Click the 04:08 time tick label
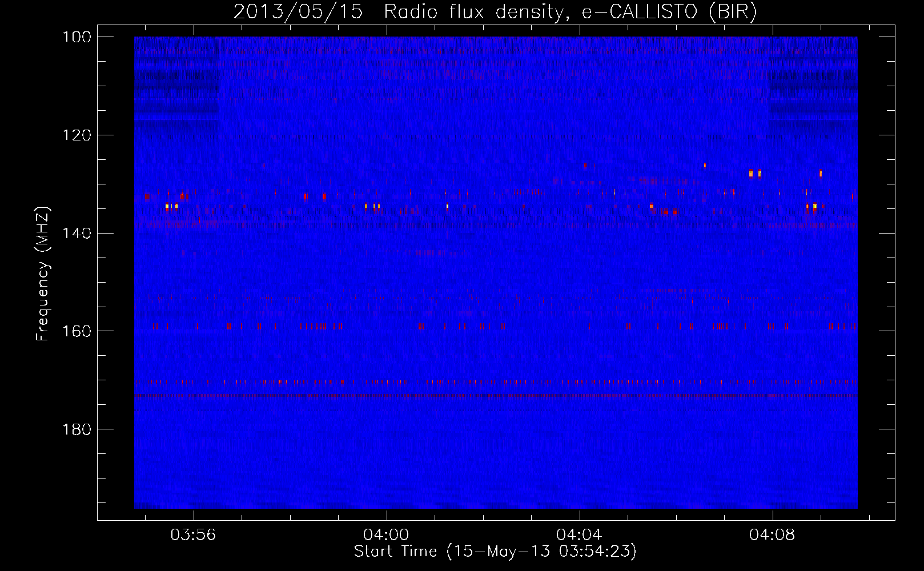Image resolution: width=924 pixels, height=571 pixels. coord(773,536)
